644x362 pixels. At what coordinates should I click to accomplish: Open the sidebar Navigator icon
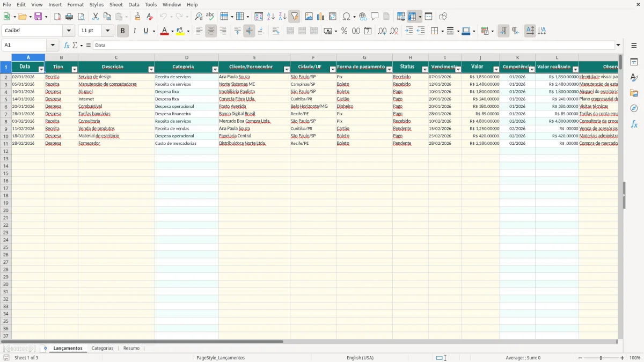click(634, 108)
